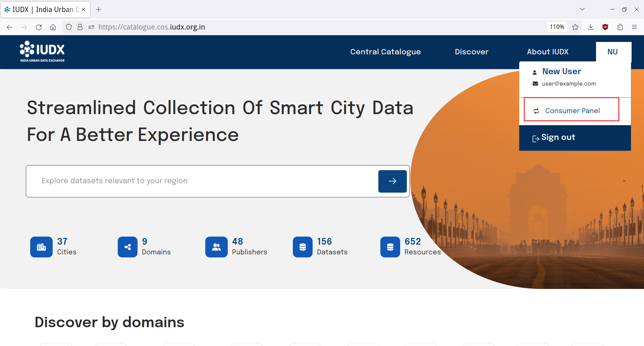This screenshot has width=644, height=346.
Task: Switch to Consumer Panel
Action: pyautogui.click(x=572, y=111)
